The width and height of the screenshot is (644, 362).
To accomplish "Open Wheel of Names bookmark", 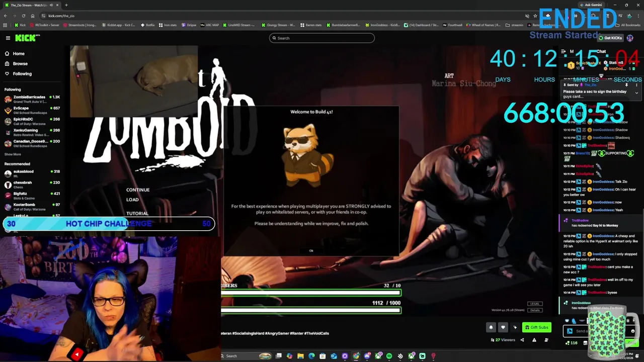I will [484, 25].
